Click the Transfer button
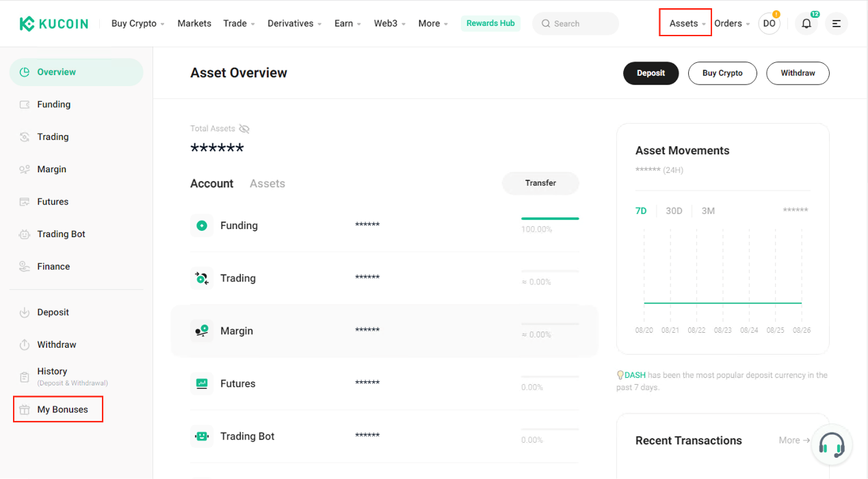Viewport: 868px width, 479px height. 540,183
